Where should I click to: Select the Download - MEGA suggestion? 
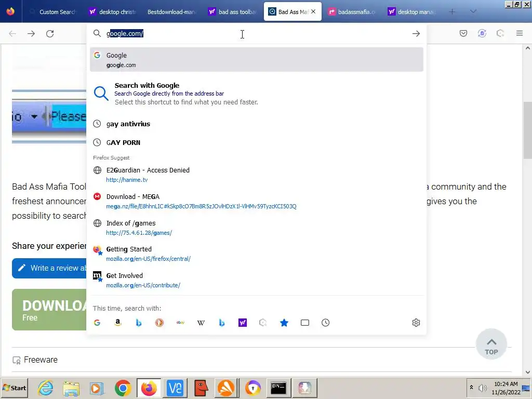click(x=257, y=201)
